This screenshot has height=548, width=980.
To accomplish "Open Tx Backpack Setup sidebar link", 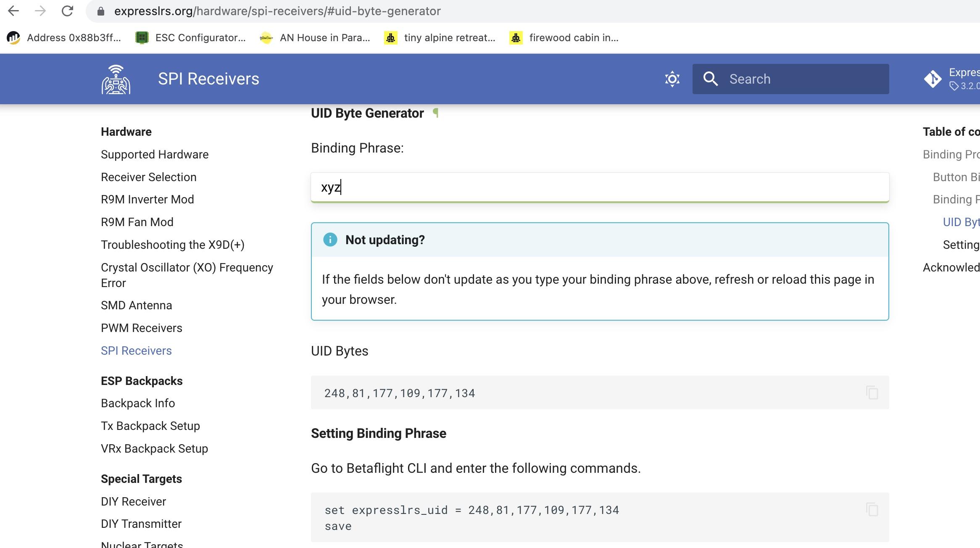I will coord(150,426).
